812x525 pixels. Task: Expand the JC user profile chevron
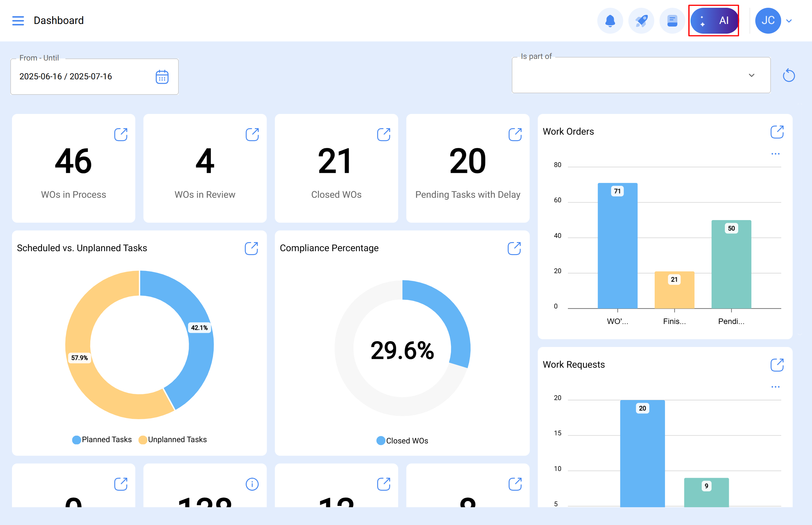tap(789, 21)
